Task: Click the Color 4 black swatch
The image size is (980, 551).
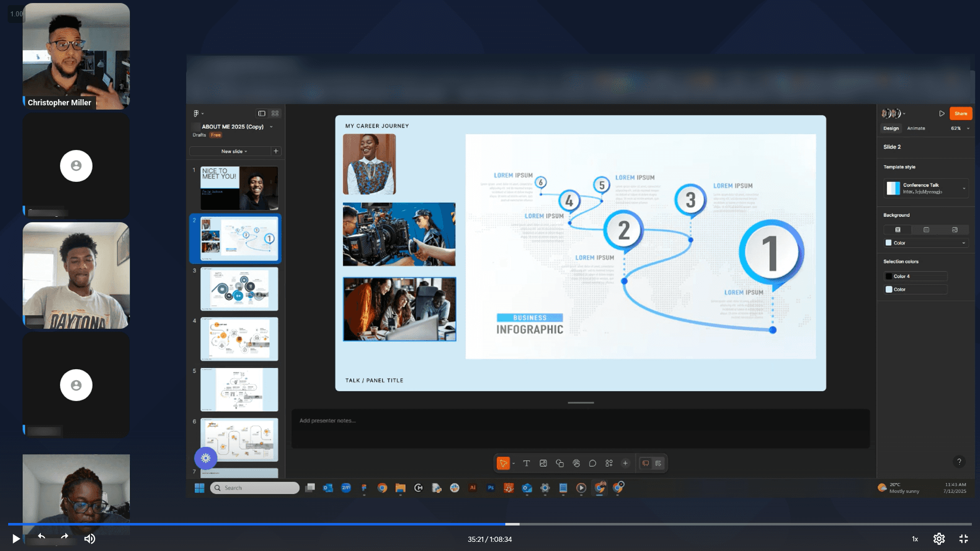Action: pos(889,276)
